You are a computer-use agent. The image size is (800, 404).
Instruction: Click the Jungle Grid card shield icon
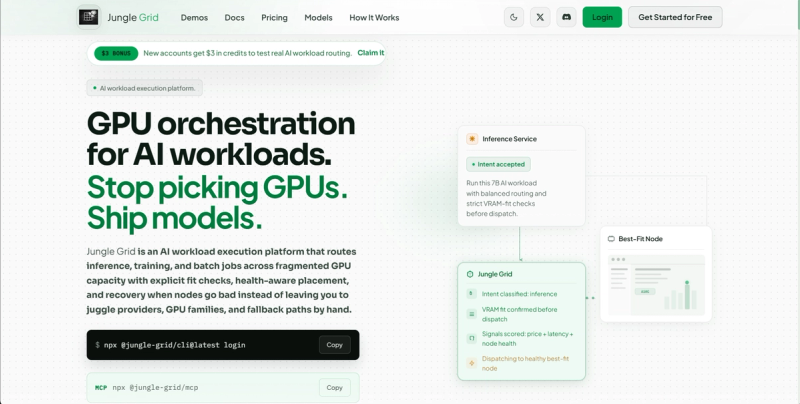(470, 274)
